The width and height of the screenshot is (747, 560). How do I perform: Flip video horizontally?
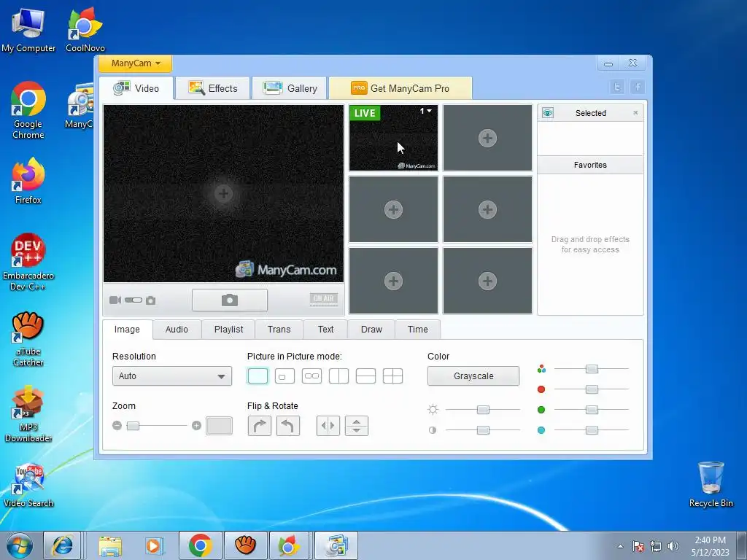328,426
